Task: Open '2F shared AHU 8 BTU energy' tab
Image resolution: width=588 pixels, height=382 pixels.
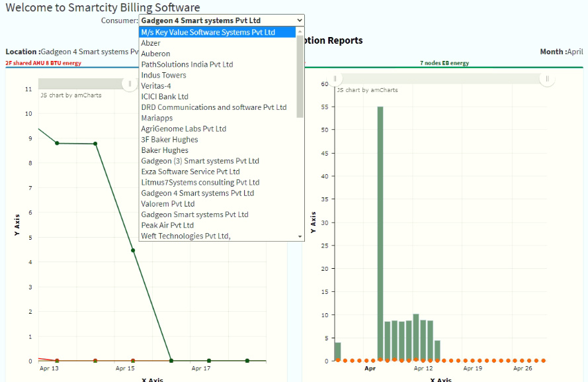Action: 44,64
